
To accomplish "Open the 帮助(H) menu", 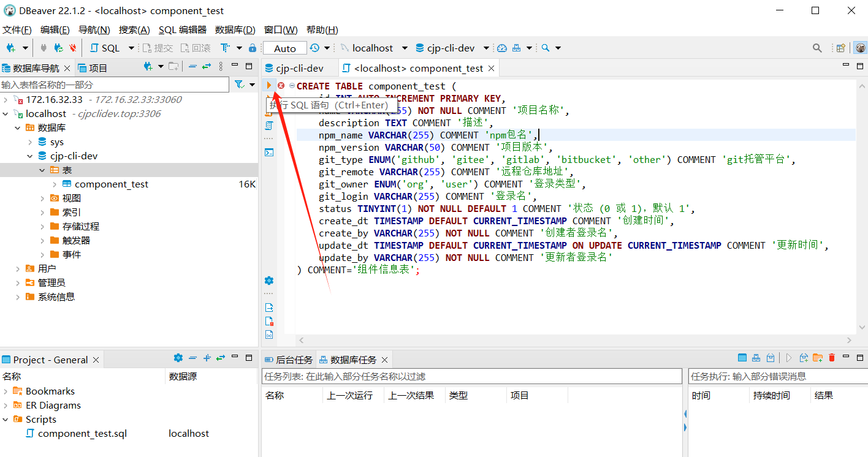I will click(322, 29).
